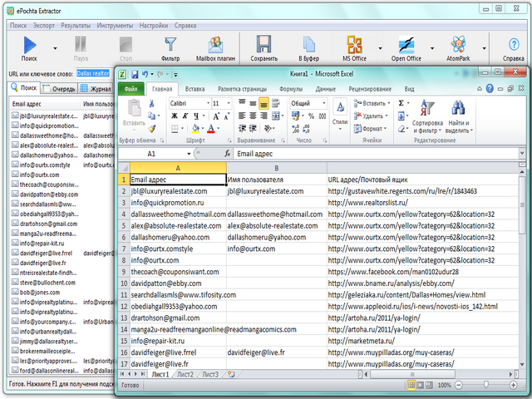Start search with the blue Поиск play icon
Viewport: 532px width, 399px height.
coord(30,45)
